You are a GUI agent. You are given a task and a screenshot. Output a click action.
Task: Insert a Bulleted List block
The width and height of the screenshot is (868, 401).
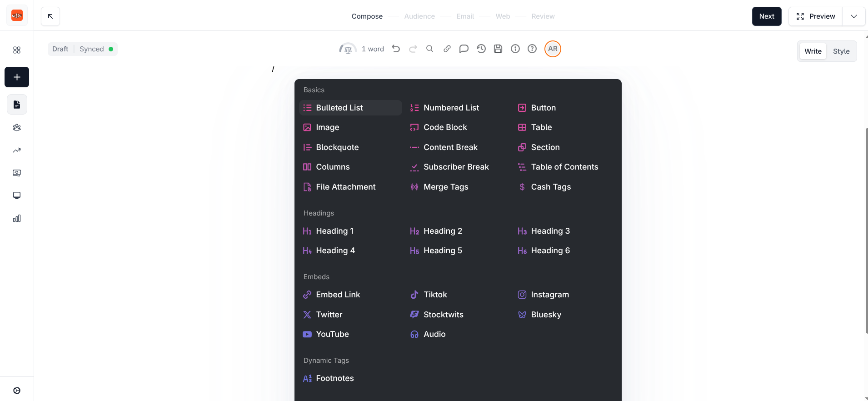click(x=339, y=108)
